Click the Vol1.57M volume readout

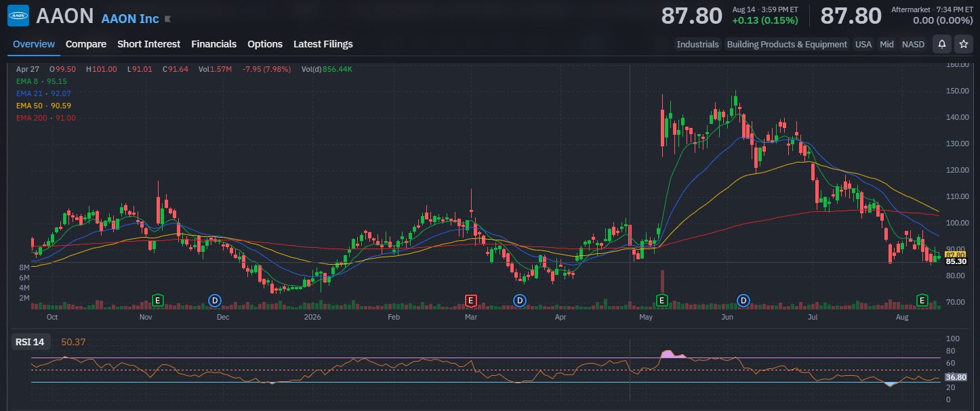pos(215,69)
